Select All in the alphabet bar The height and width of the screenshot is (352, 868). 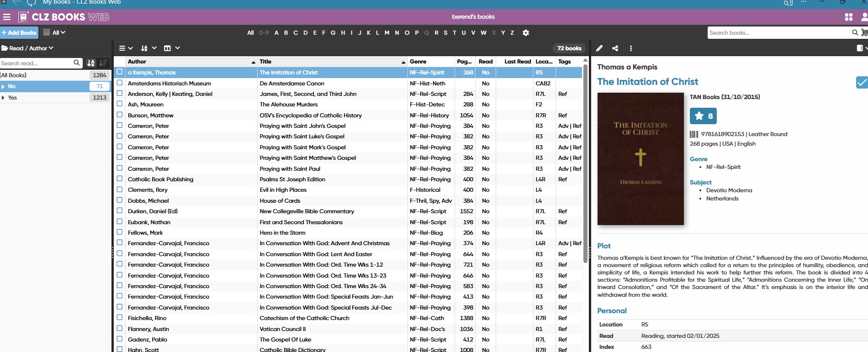[250, 33]
